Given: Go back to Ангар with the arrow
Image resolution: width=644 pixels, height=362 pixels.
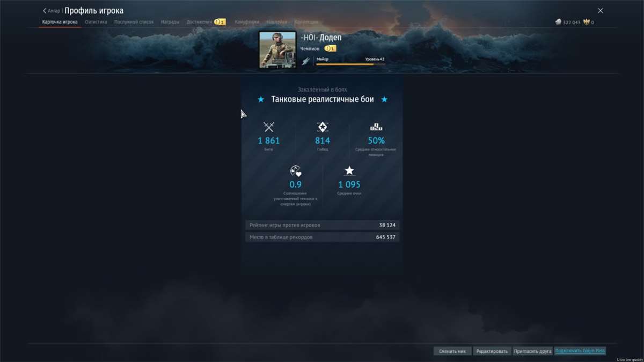Looking at the screenshot, I should point(45,11).
